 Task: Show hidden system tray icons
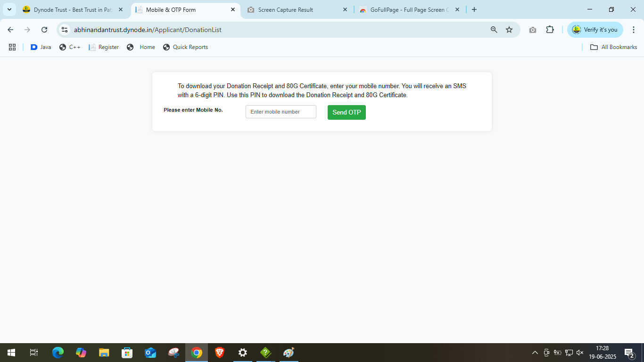535,353
